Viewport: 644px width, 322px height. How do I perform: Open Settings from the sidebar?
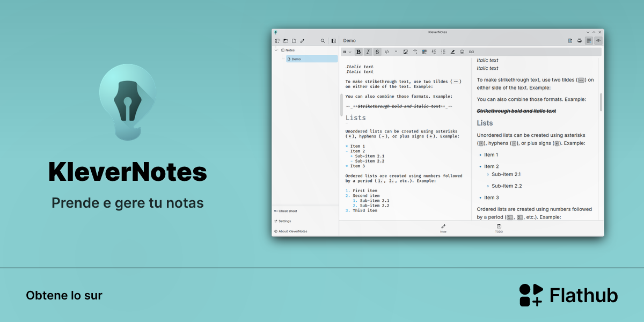click(x=282, y=221)
